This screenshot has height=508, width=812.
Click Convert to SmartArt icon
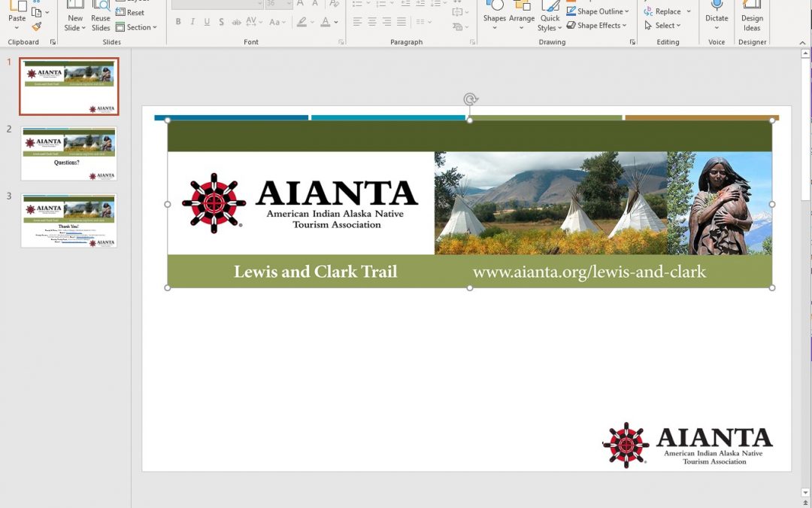point(460,26)
